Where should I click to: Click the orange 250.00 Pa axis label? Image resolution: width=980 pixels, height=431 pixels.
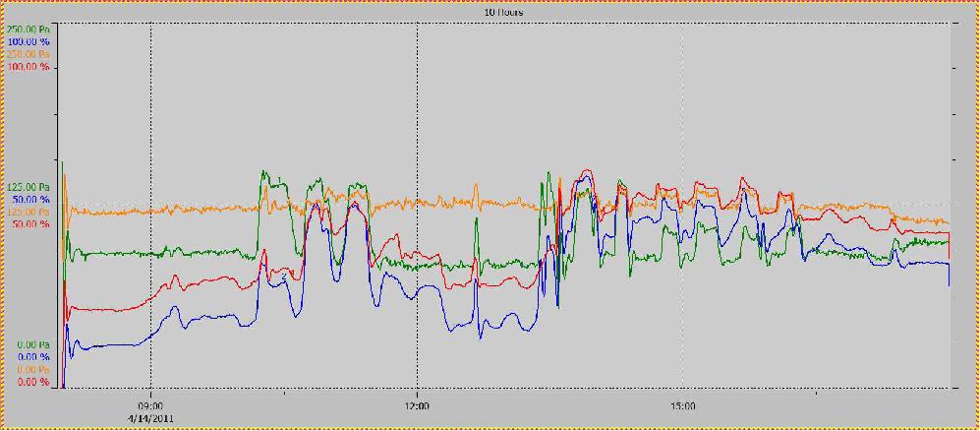click(29, 55)
